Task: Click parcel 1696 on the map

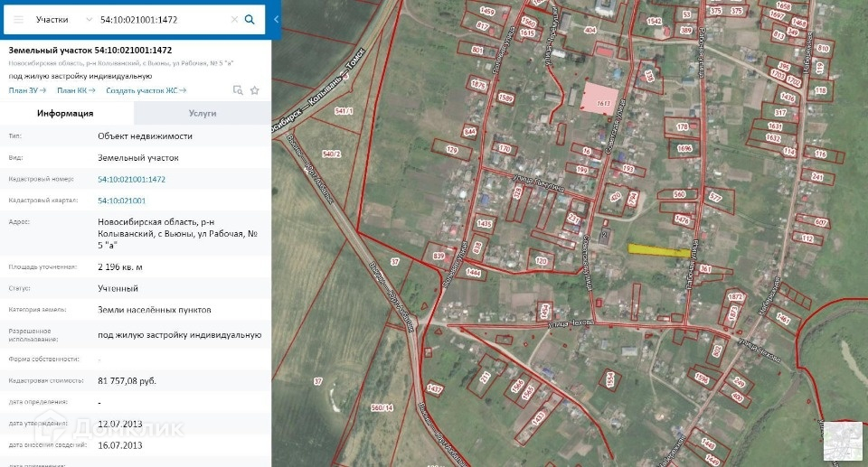Action: point(684,148)
